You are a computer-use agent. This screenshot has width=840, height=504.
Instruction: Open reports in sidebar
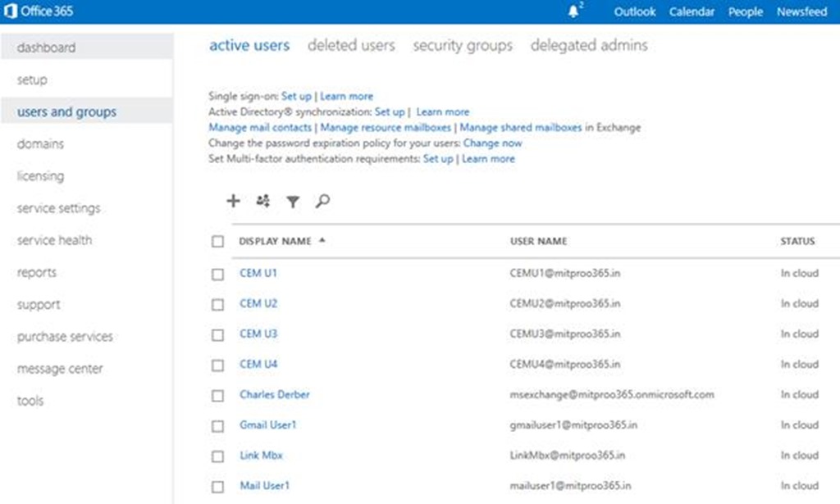(36, 272)
